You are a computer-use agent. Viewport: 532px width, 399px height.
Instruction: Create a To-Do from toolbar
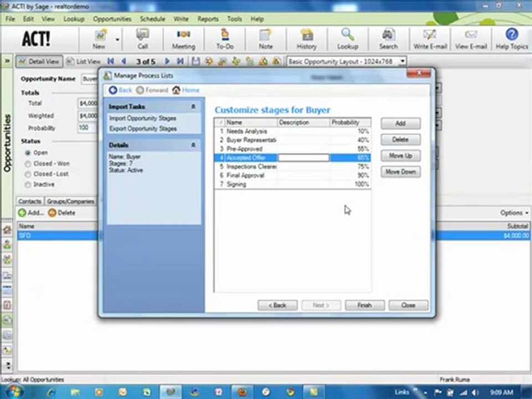pos(224,39)
